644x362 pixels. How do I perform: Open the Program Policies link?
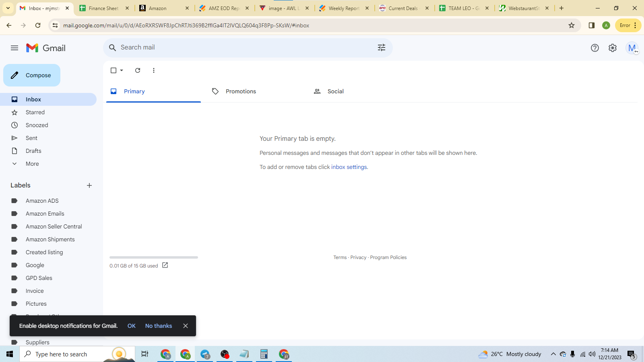coord(388,257)
